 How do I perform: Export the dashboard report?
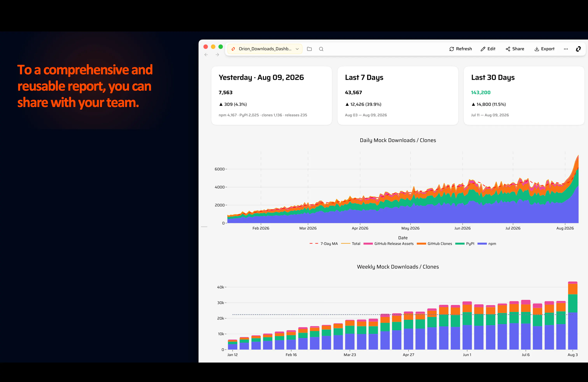coord(544,49)
